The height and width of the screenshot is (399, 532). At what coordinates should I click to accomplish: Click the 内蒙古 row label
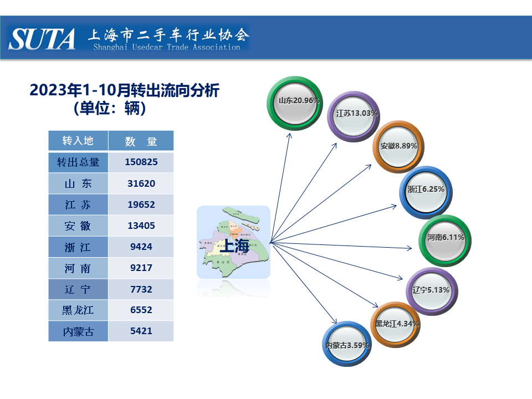[x=78, y=331]
